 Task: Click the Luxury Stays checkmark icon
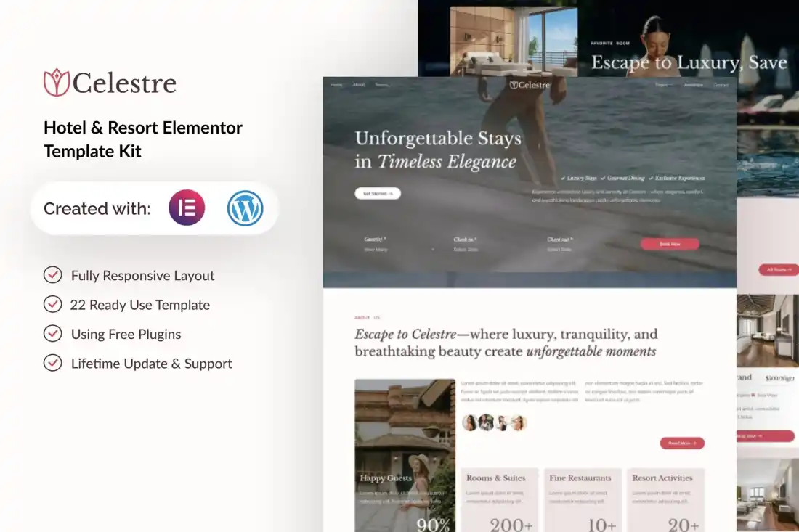tap(563, 178)
